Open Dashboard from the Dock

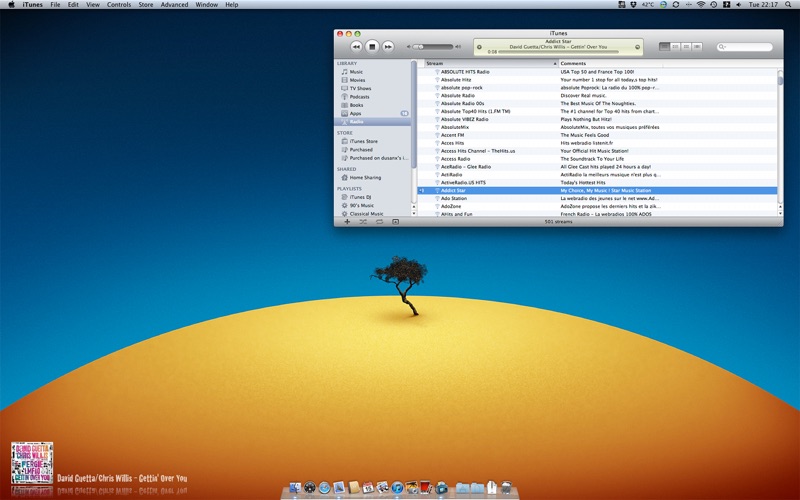[310, 488]
